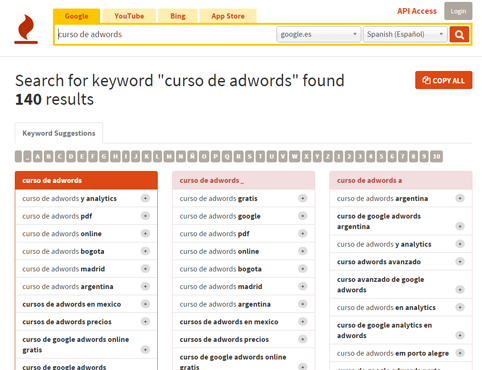Add 'curso de adwords online' in middle column
The image size is (482, 370).
tap(303, 251)
